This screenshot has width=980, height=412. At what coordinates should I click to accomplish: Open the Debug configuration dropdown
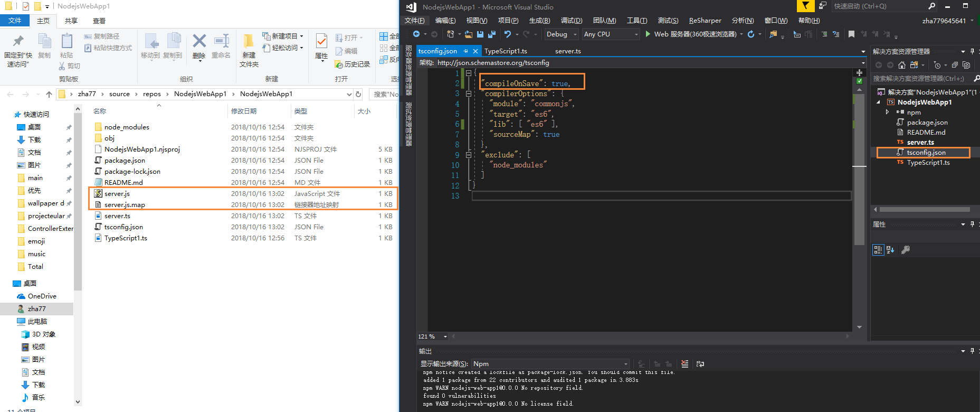pos(562,34)
